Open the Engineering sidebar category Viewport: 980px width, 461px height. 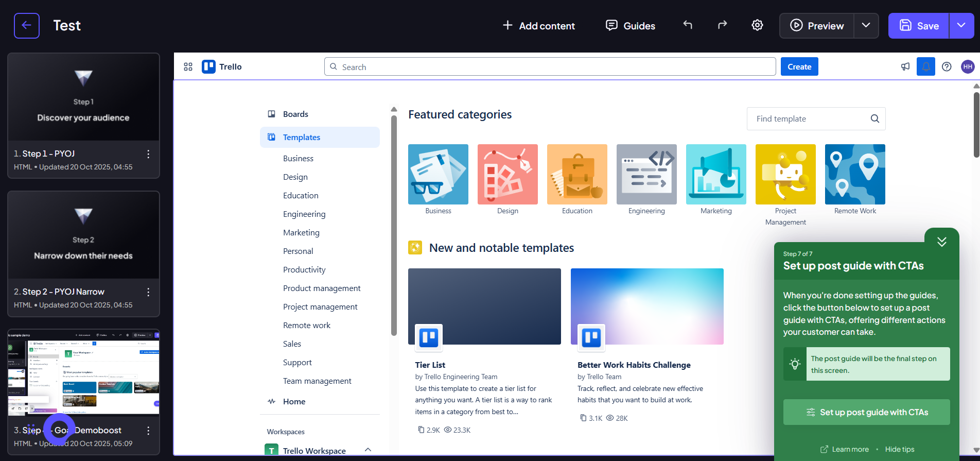pos(304,214)
